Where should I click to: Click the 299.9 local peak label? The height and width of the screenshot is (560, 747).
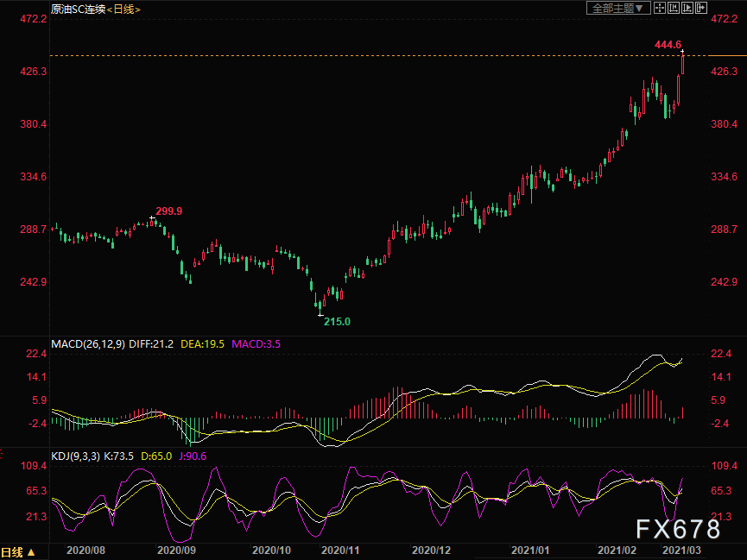168,211
